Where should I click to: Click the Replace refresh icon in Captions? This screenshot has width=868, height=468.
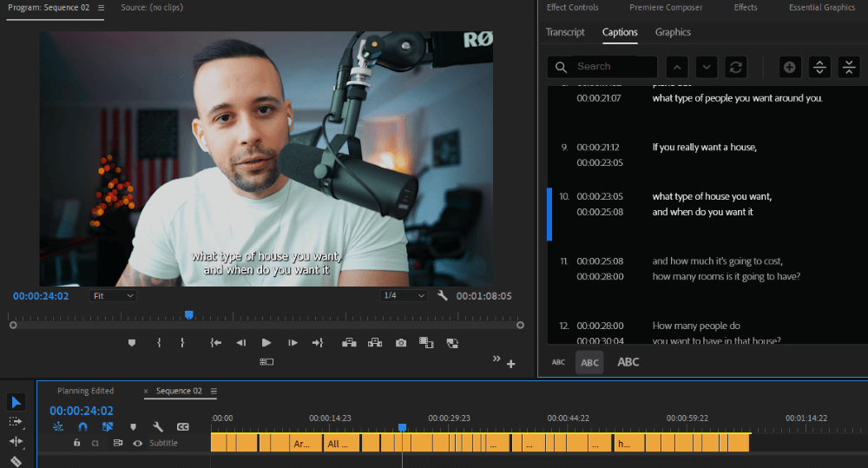pyautogui.click(x=736, y=67)
